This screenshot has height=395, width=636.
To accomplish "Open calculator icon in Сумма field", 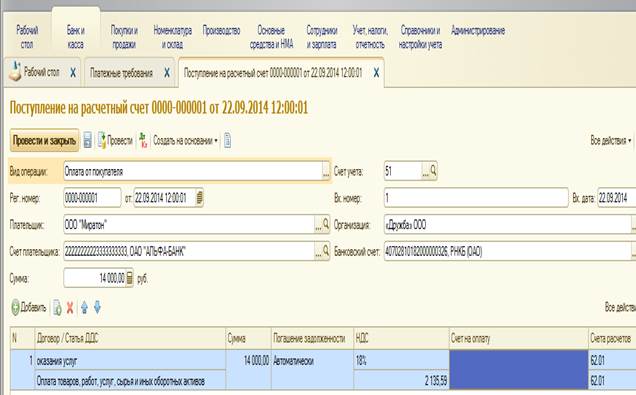I will 129,278.
